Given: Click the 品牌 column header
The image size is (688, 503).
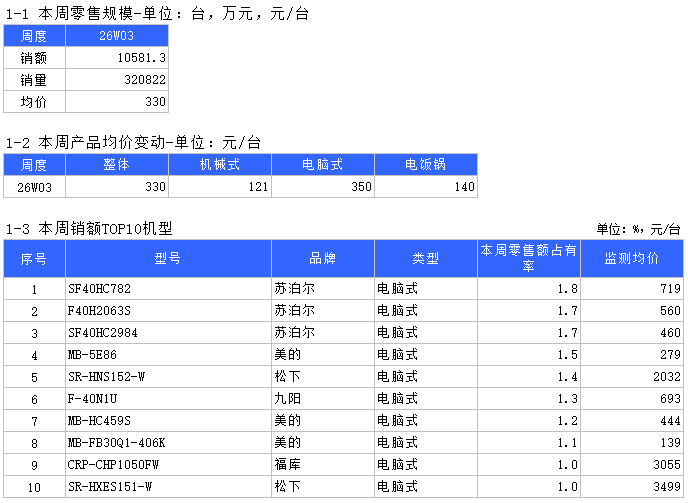Looking at the screenshot, I should (x=323, y=259).
